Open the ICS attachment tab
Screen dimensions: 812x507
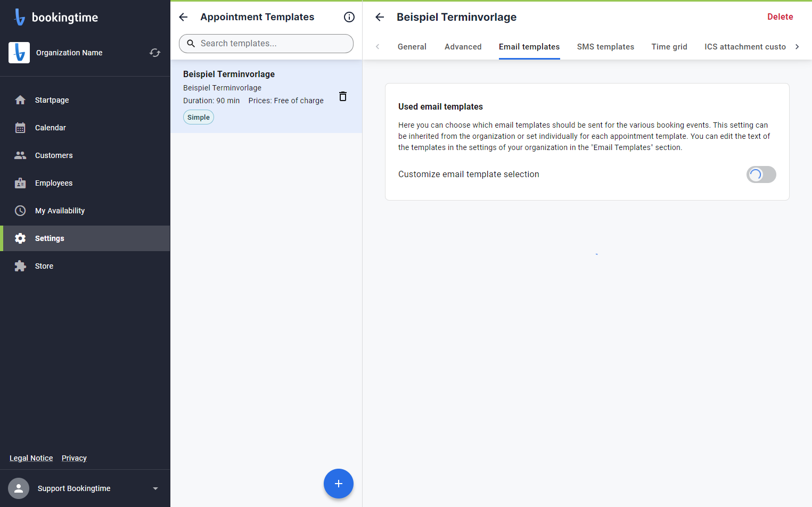pyautogui.click(x=745, y=47)
